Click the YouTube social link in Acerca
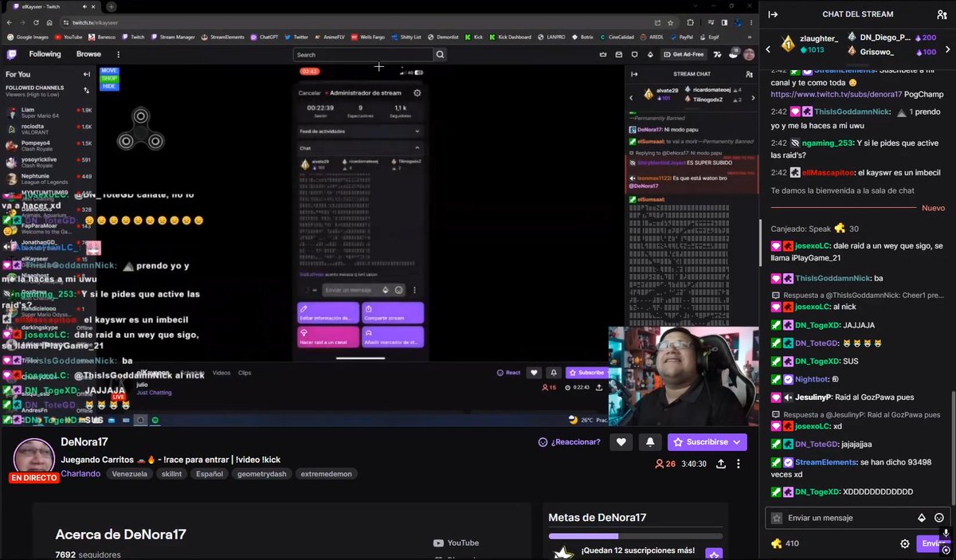Screen dimensions: 956x560 (456, 543)
